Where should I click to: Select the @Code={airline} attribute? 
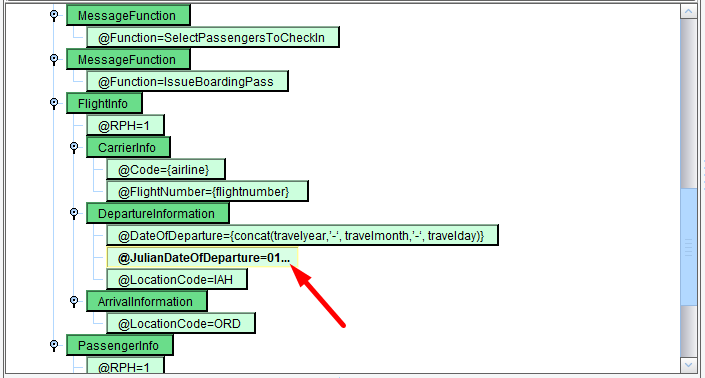pos(165,169)
